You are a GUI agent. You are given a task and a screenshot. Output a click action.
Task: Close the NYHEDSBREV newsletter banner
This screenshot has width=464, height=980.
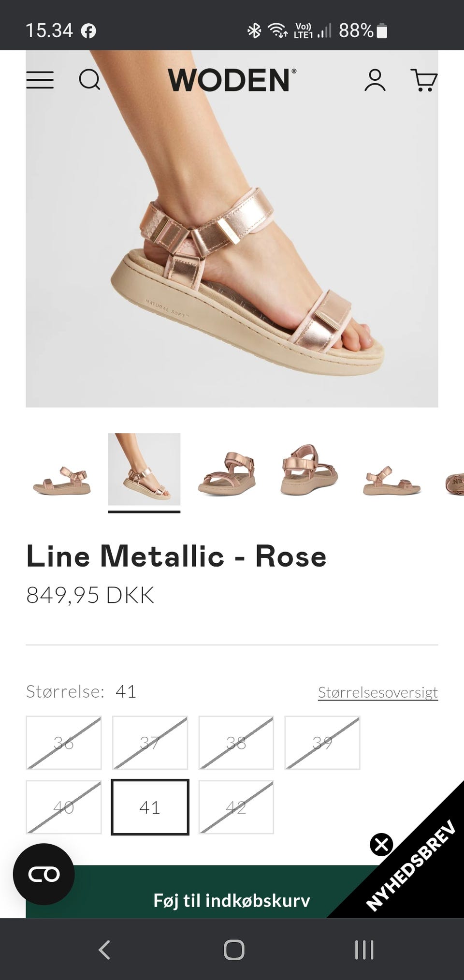(x=381, y=845)
